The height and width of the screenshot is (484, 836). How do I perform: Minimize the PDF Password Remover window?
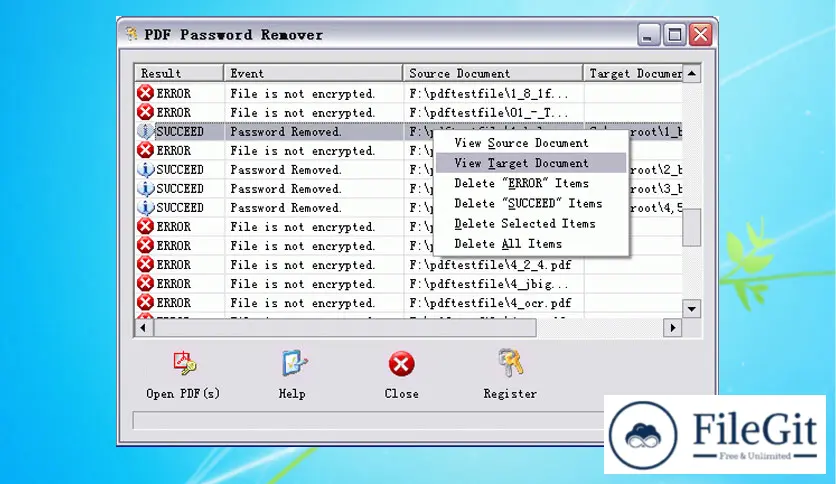648,35
